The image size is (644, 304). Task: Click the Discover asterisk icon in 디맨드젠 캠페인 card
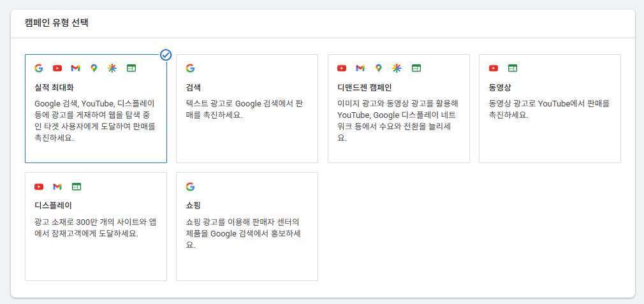[x=397, y=69]
